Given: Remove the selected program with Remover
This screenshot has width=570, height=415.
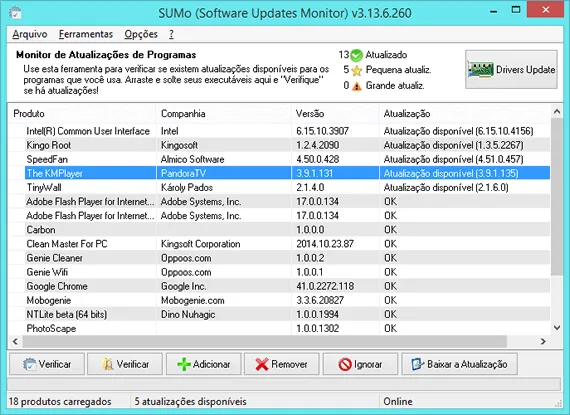Looking at the screenshot, I should click(x=282, y=364).
